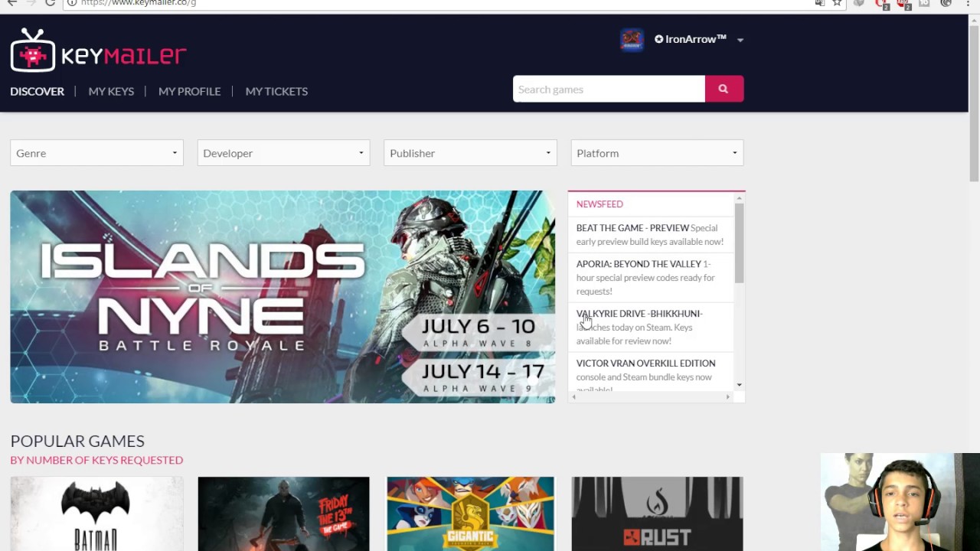Expand the Platform filter dropdown
Screen dimensions: 980x551
(657, 153)
